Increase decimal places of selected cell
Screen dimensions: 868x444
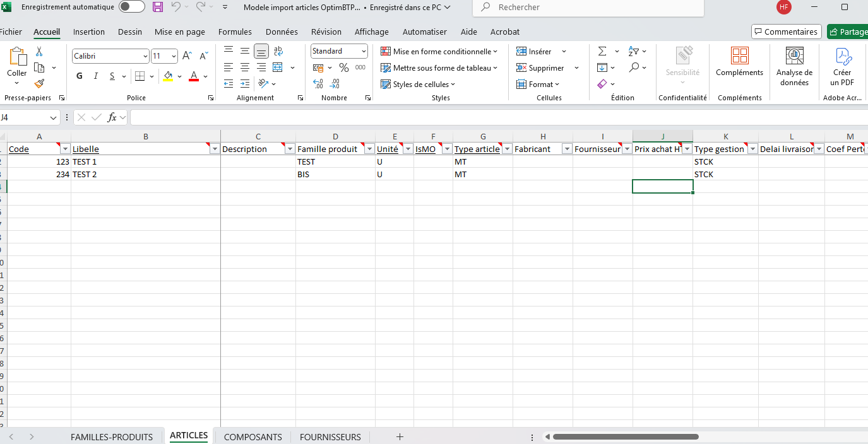(318, 83)
